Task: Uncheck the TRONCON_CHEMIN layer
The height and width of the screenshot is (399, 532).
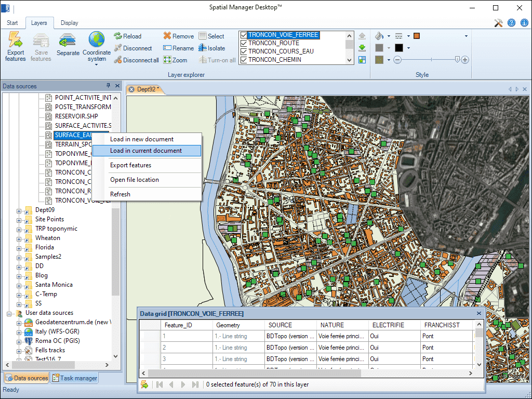Action: click(x=244, y=60)
